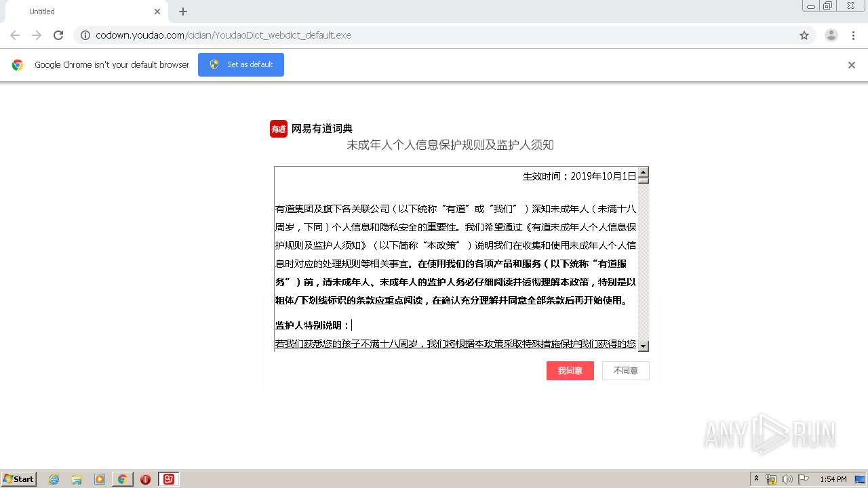Restore down the Chrome window
This screenshot has height=488, width=868.
[828, 6]
